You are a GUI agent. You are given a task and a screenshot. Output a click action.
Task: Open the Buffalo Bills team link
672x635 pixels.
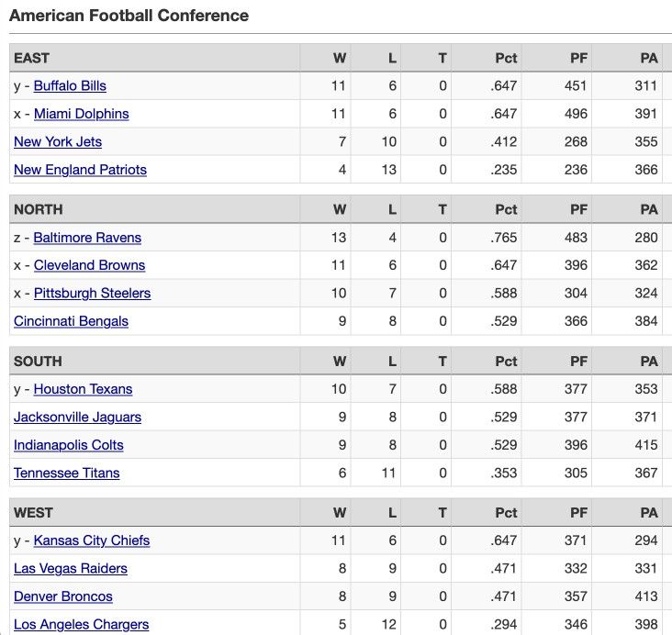(x=70, y=86)
